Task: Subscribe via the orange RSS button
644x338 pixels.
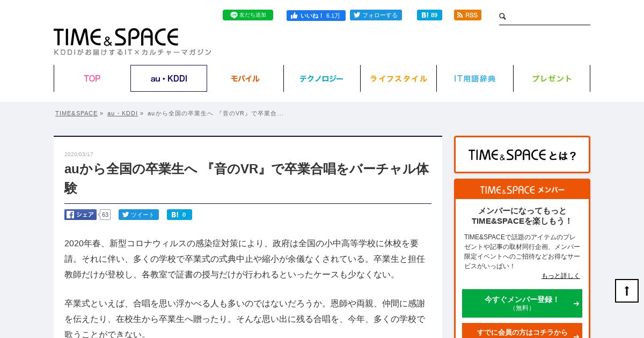Action: pos(467,15)
